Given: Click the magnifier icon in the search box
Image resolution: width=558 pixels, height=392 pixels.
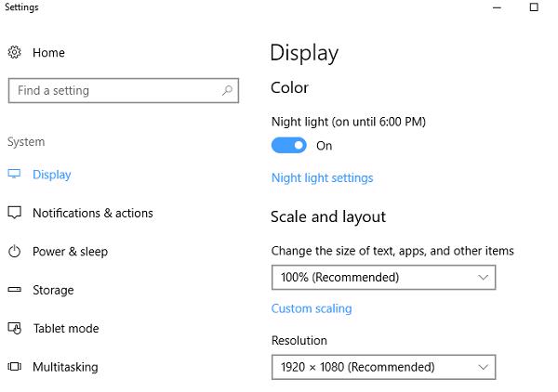Looking at the screenshot, I should tap(227, 91).
